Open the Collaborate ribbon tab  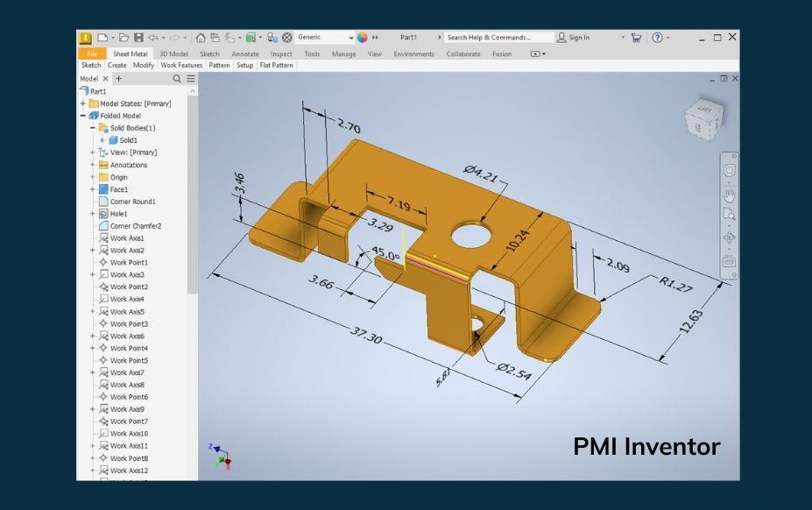click(x=463, y=54)
